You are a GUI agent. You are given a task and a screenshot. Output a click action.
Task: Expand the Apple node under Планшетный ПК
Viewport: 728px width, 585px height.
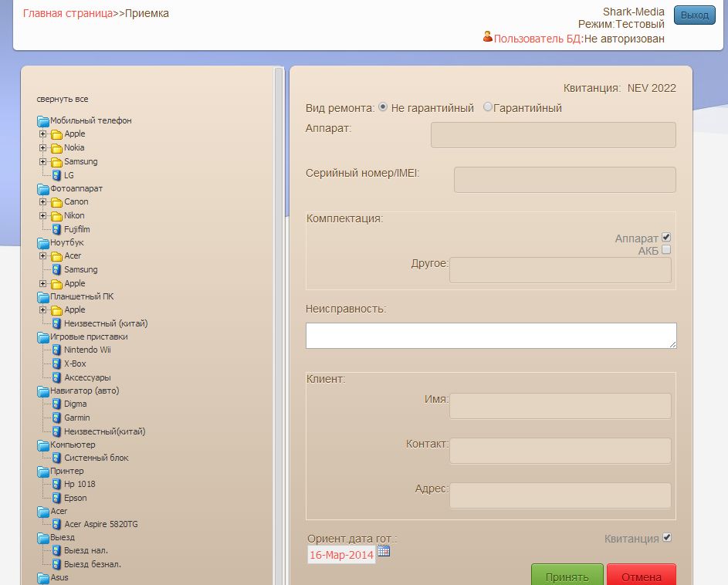tap(42, 309)
